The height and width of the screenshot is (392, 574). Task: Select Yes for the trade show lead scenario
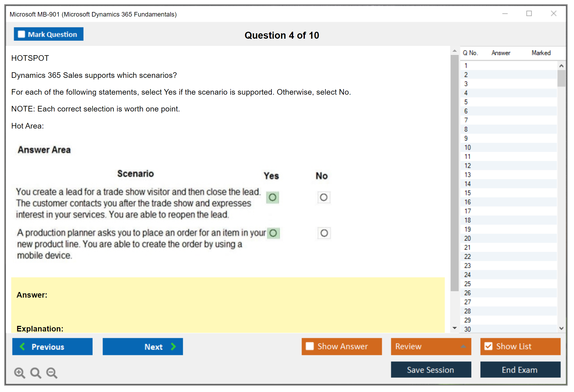(x=272, y=197)
